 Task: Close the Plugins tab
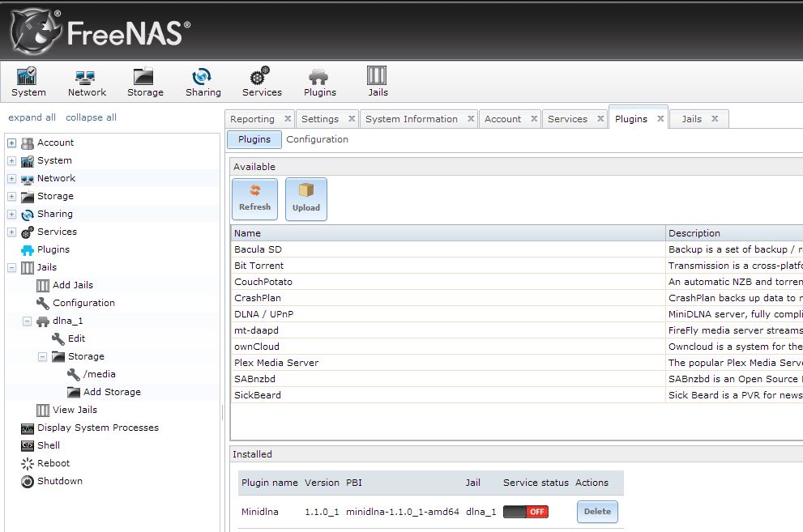pyautogui.click(x=660, y=119)
